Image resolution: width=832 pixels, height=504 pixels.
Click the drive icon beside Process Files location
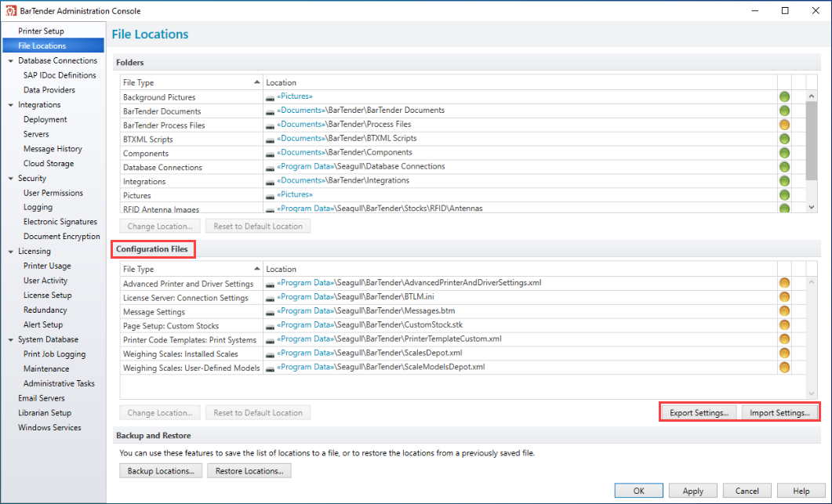coord(270,125)
